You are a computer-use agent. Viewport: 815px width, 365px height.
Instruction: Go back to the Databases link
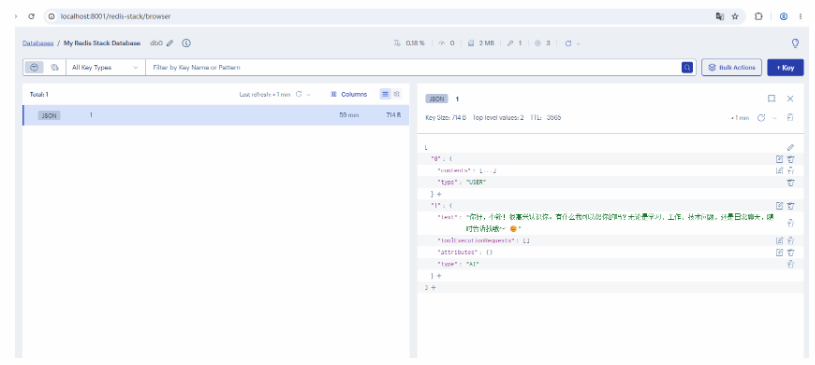tap(37, 44)
